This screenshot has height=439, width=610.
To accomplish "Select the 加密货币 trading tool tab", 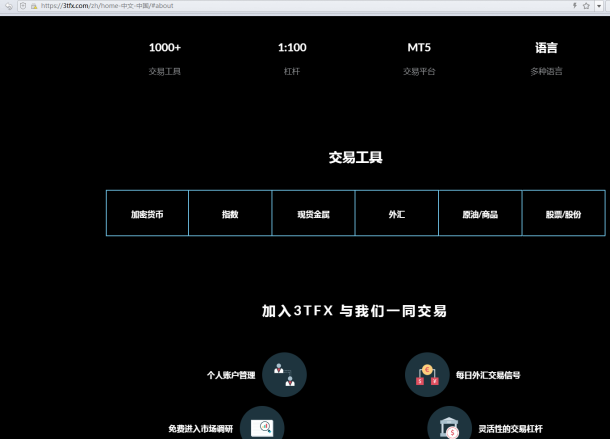I will [x=147, y=213].
